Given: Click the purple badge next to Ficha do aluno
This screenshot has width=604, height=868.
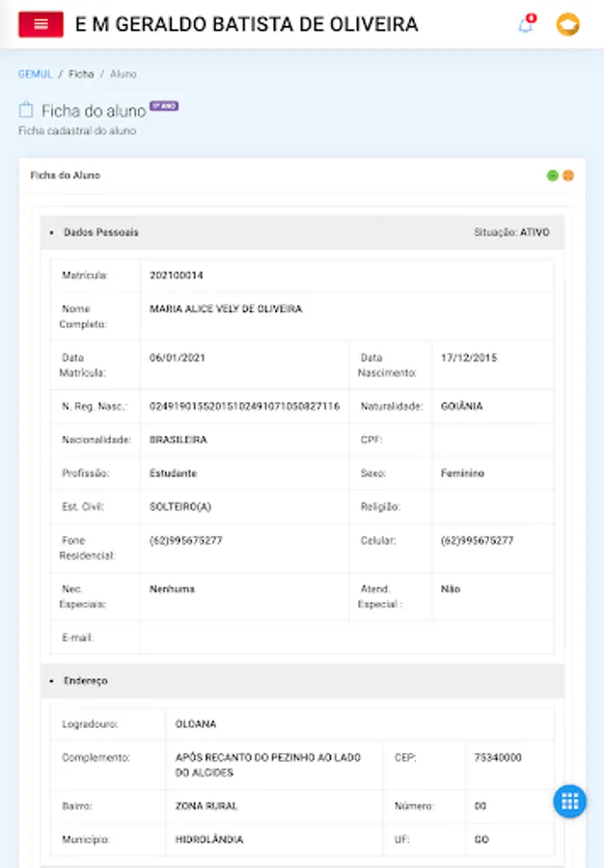Looking at the screenshot, I should [164, 106].
